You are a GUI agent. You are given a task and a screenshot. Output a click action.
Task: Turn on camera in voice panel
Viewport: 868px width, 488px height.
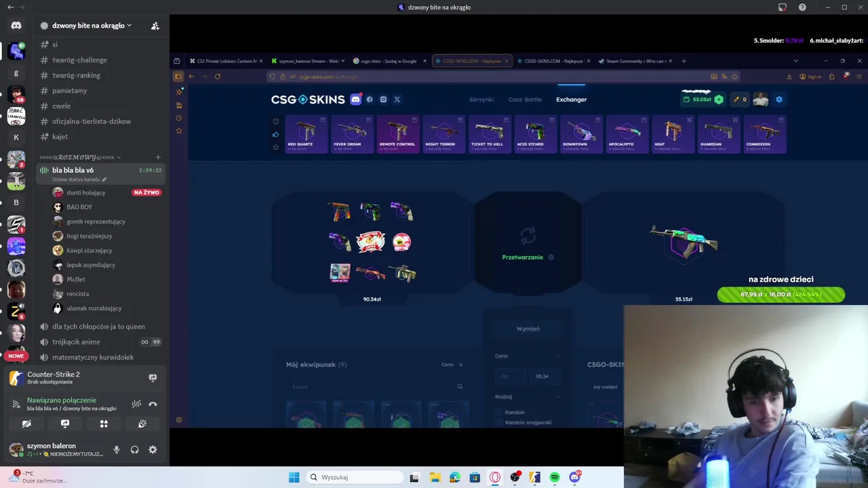pos(26,424)
